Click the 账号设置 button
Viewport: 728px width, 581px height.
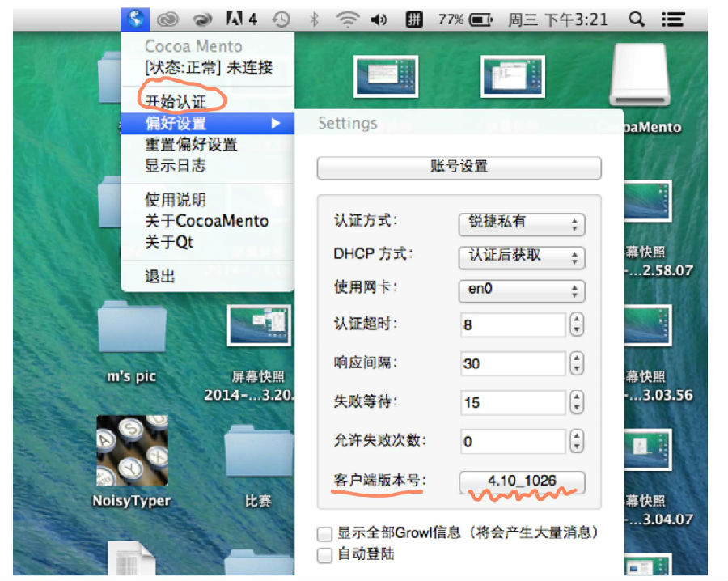tap(459, 168)
